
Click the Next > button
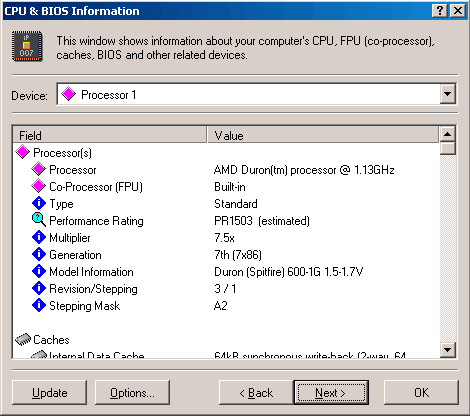pyautogui.click(x=331, y=393)
